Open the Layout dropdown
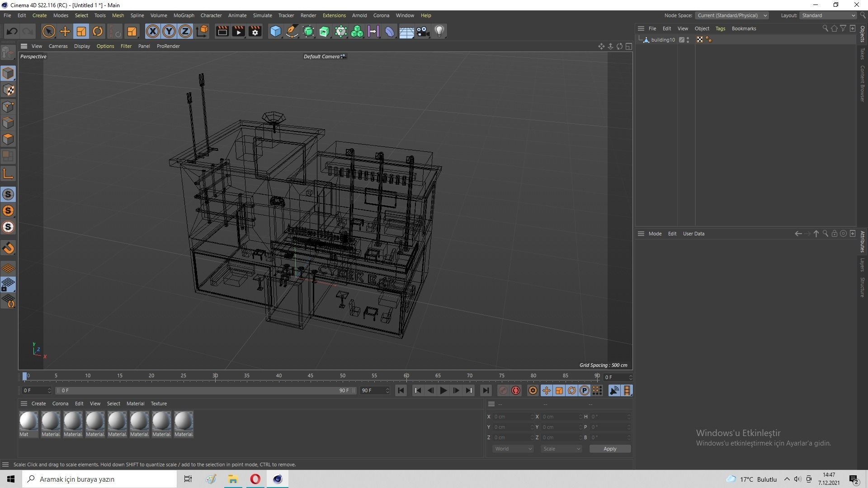Image resolution: width=868 pixels, height=488 pixels. 828,15
